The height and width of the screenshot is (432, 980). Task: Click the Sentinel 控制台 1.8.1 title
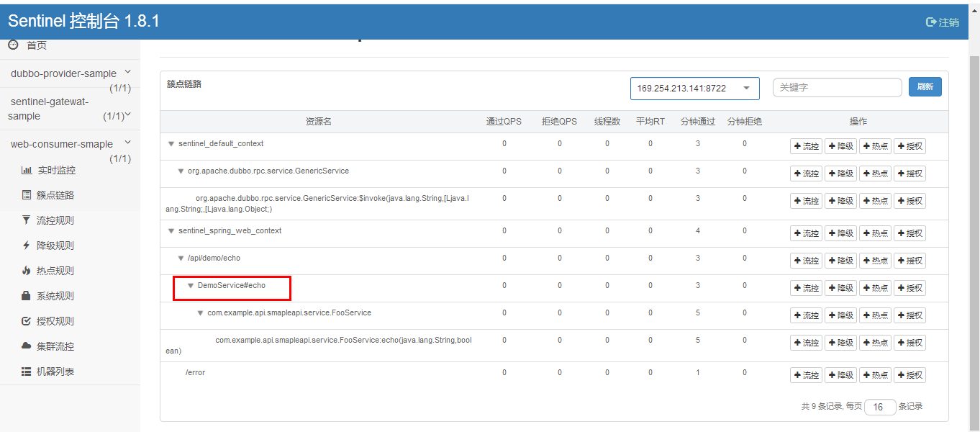[x=83, y=22]
